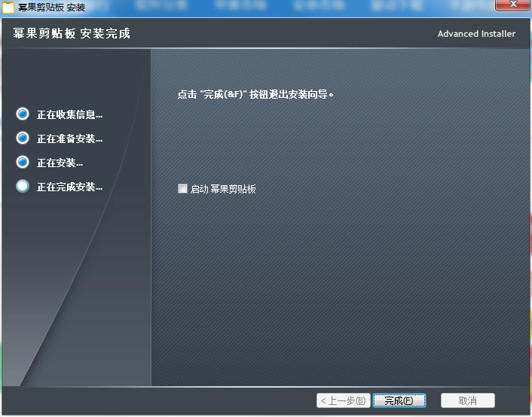Click the 取消 cancel button
The image size is (532, 417).
point(467,400)
